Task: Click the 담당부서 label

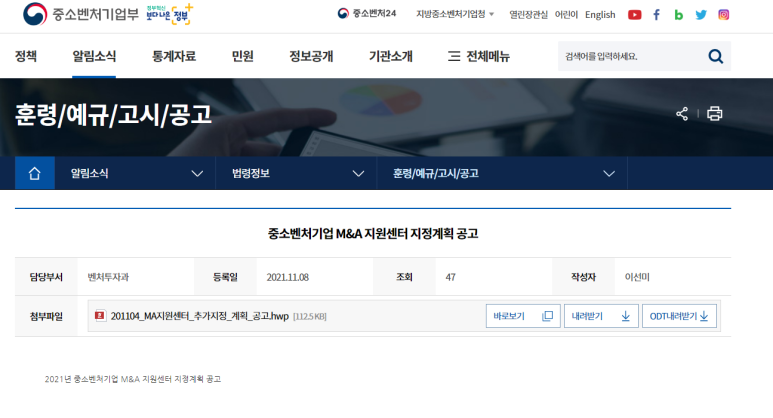Action: [x=46, y=277]
